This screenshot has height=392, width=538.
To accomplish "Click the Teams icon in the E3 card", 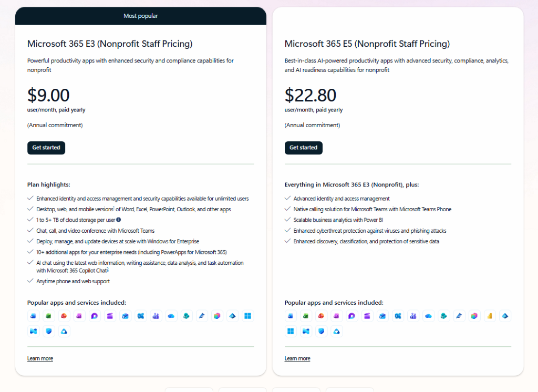I will 156,316.
